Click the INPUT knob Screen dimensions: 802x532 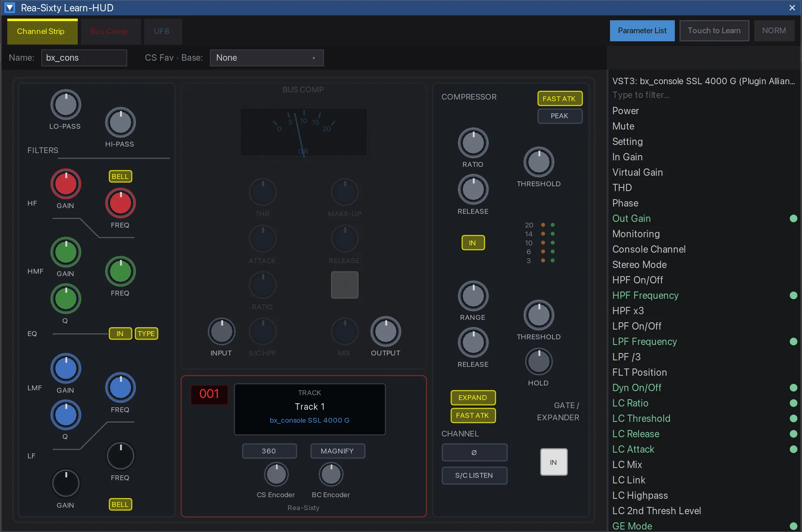click(x=222, y=332)
